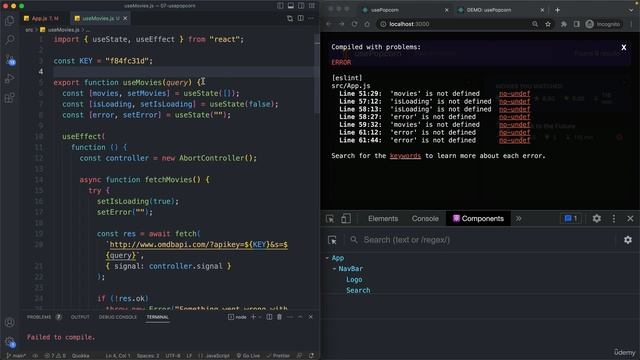Switch to the Console tab in DevTools
640x360 pixels.
(x=425, y=219)
